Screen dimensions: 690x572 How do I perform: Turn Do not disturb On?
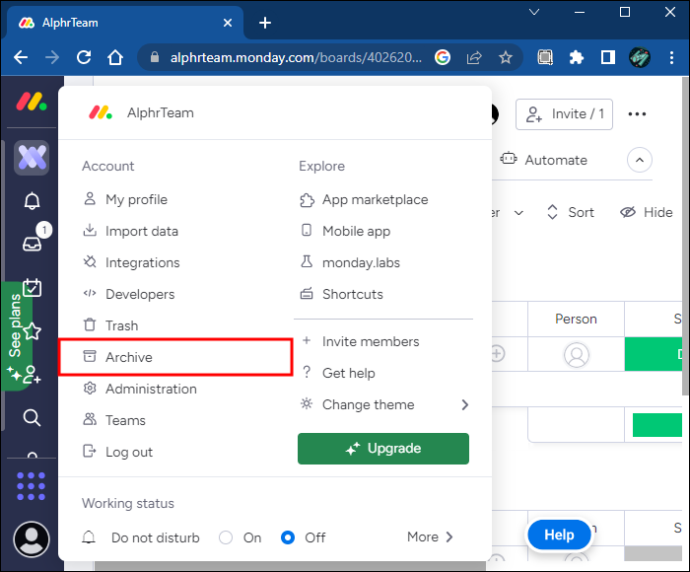click(226, 537)
